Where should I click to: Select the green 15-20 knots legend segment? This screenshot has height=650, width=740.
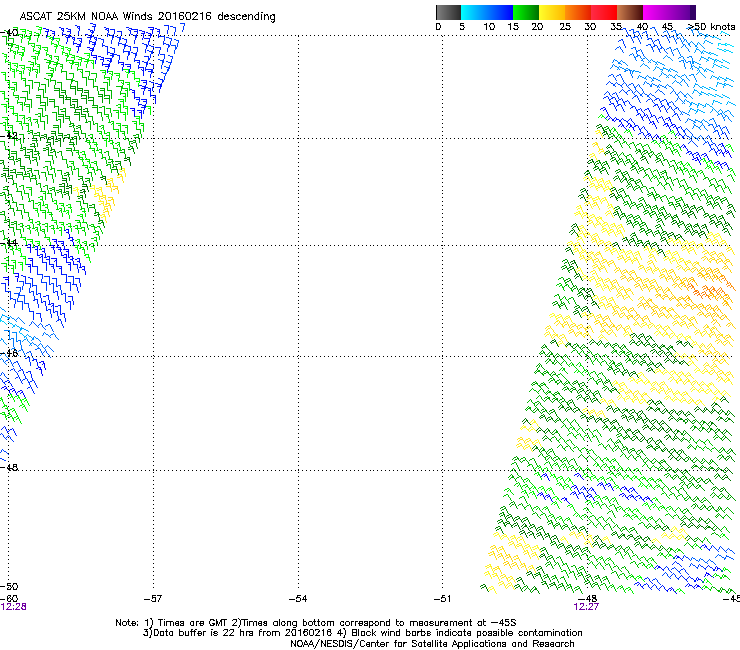coord(526,12)
